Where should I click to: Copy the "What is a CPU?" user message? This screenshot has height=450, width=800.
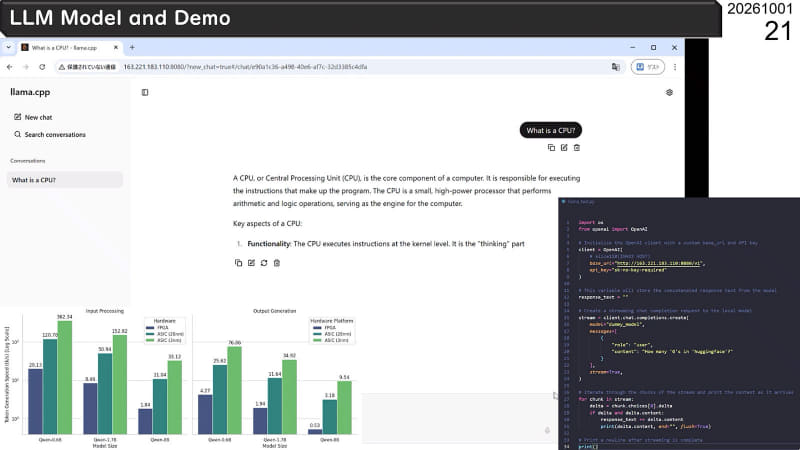tap(551, 147)
